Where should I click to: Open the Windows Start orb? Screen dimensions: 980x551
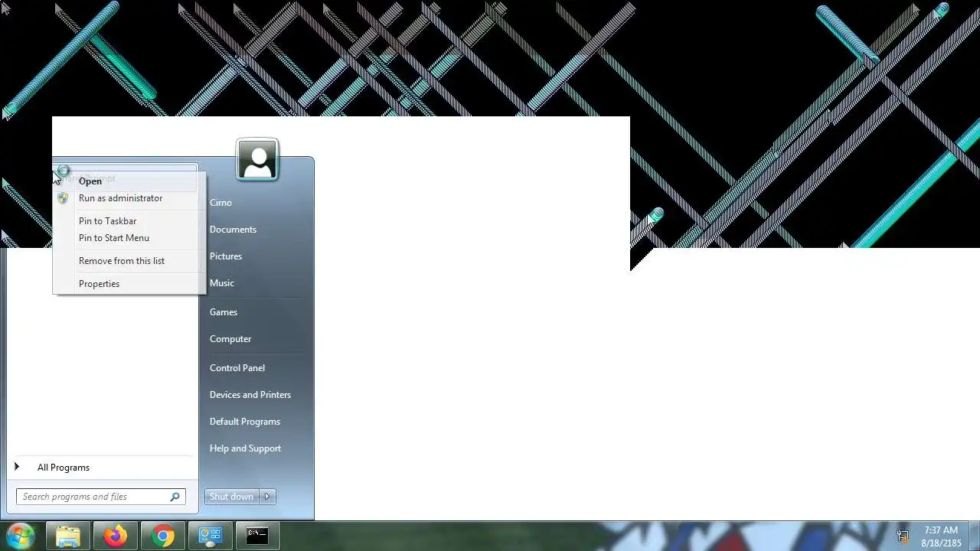coord(20,536)
